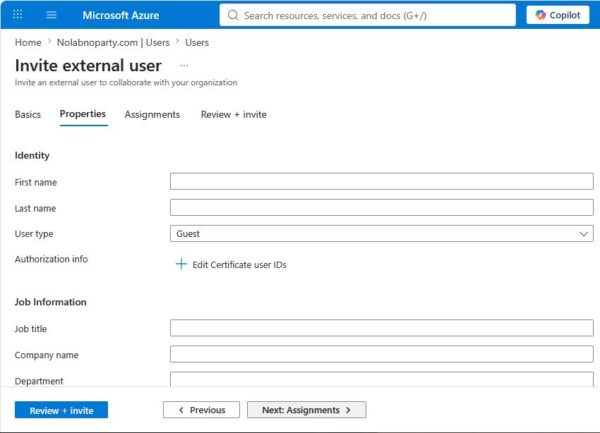
Task: Click the First name label
Action: [x=36, y=182]
